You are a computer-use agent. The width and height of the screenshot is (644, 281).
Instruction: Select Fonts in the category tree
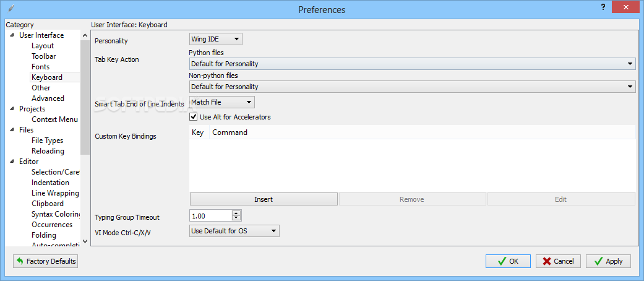tap(40, 67)
